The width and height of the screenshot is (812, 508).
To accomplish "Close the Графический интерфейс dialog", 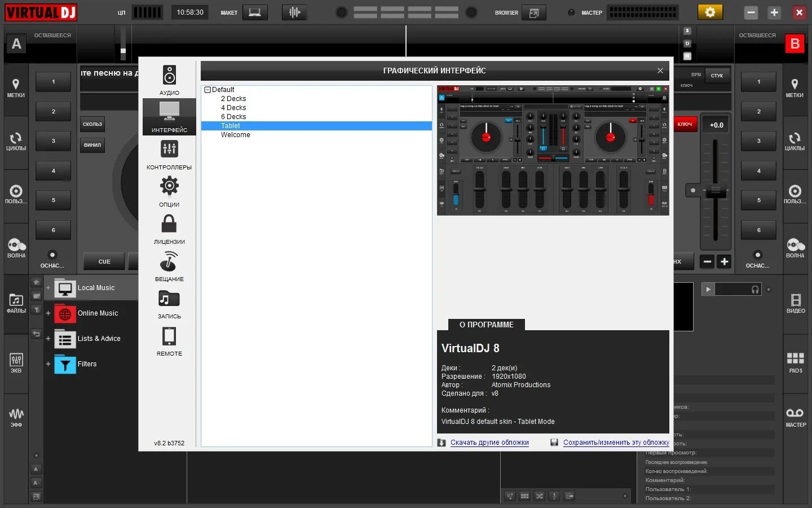I will (x=660, y=71).
